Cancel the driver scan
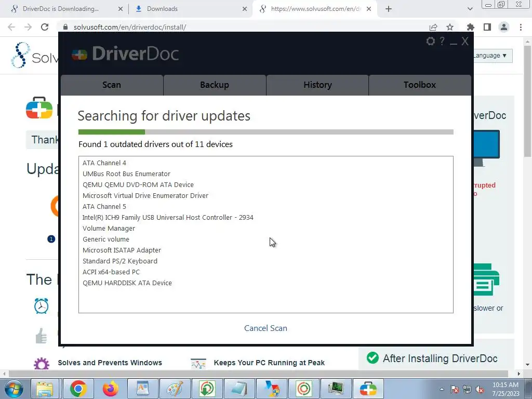 pos(265,328)
